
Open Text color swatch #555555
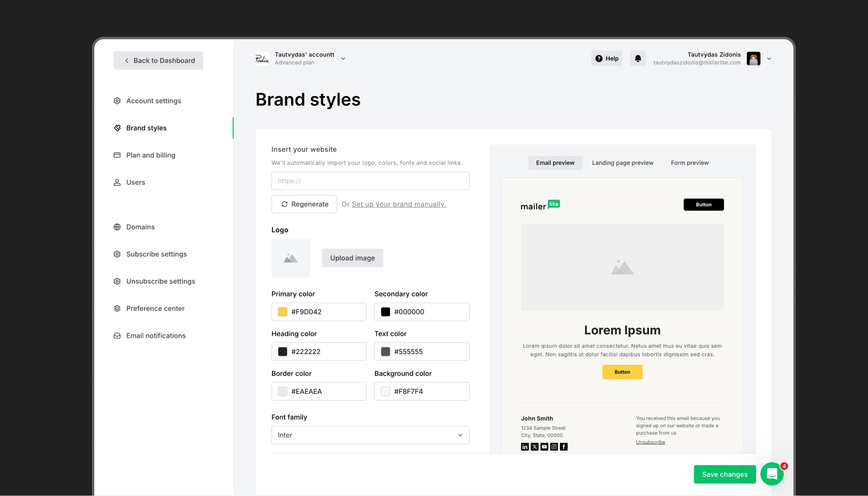click(x=385, y=352)
